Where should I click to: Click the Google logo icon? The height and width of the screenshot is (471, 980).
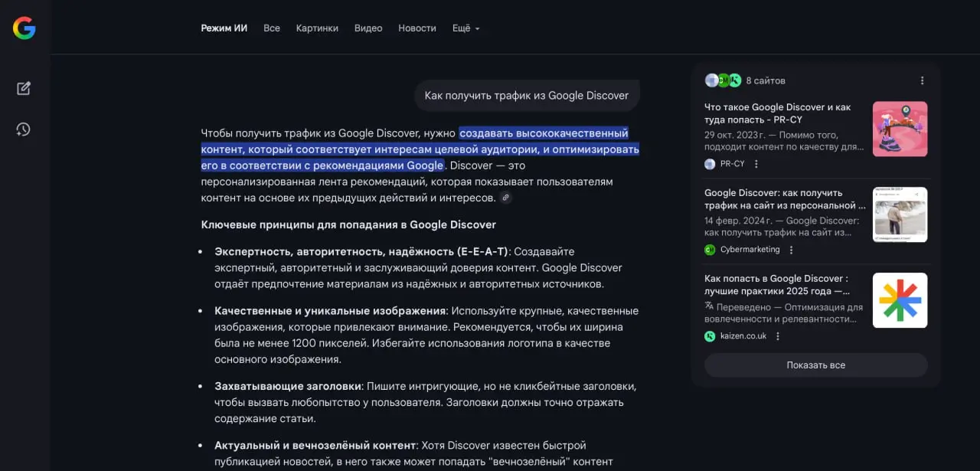click(x=24, y=28)
